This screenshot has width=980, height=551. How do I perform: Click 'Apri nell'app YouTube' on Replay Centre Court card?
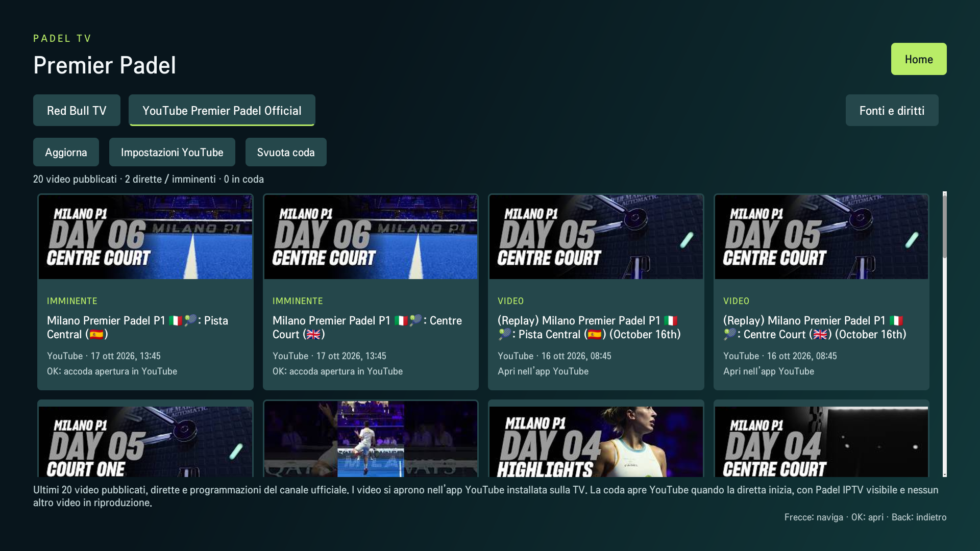tap(769, 371)
